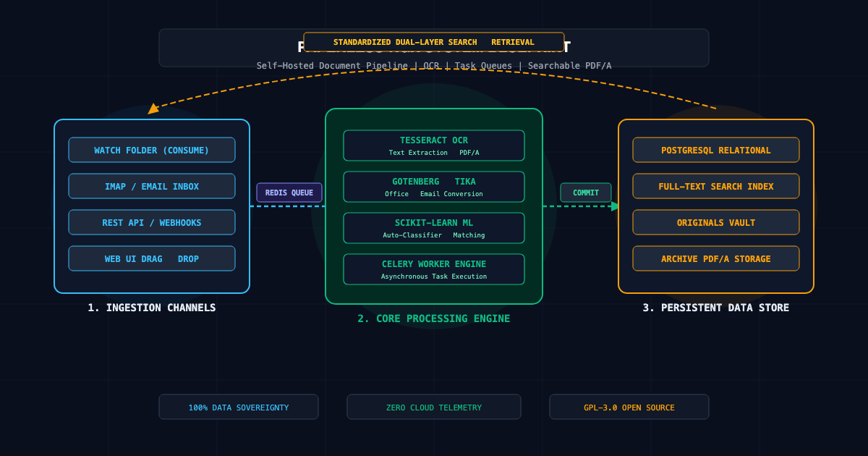This screenshot has width=868, height=456.
Task: Click the '1. Ingestion Channels' heading
Action: (152, 308)
